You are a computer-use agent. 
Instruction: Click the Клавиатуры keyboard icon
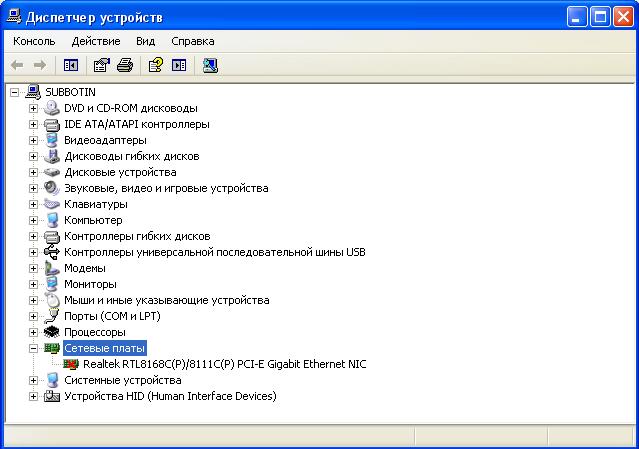click(x=52, y=204)
